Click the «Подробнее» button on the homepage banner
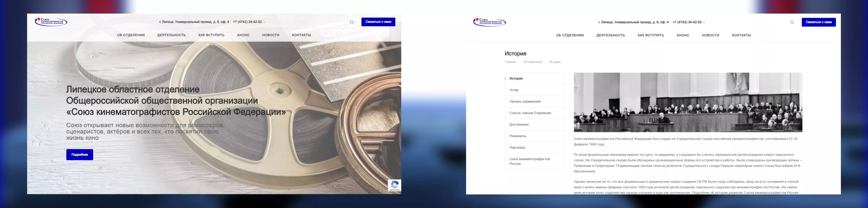The image size is (868, 208). (80, 155)
